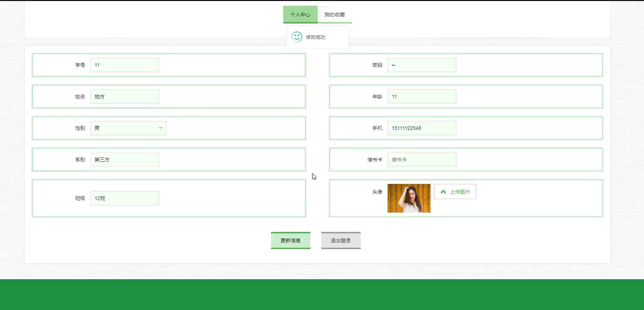Click the 头像 label
Screen dimensions: 644x310
click(x=377, y=192)
